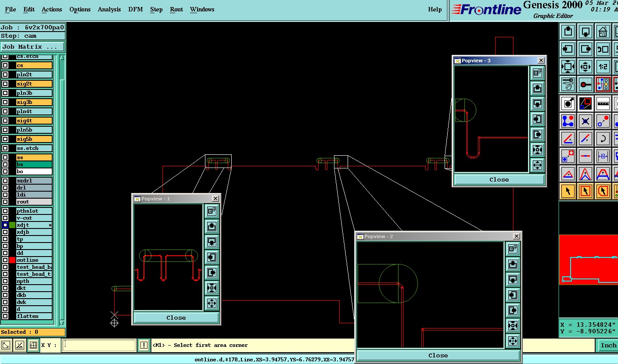
Task: Select the yellow arrow with polygon tool
Action: [x=603, y=191]
